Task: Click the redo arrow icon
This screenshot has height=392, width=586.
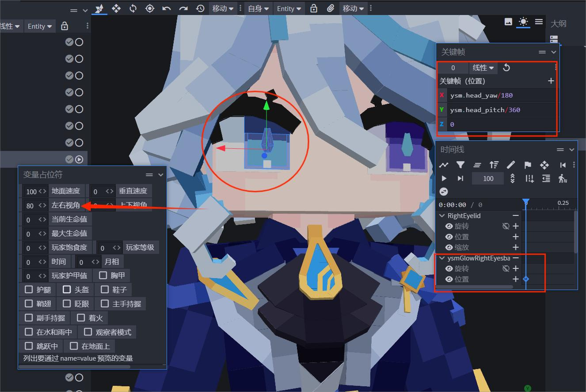Action: [x=183, y=8]
